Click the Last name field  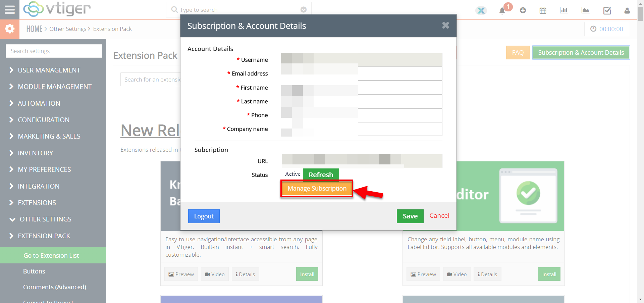coord(362,101)
